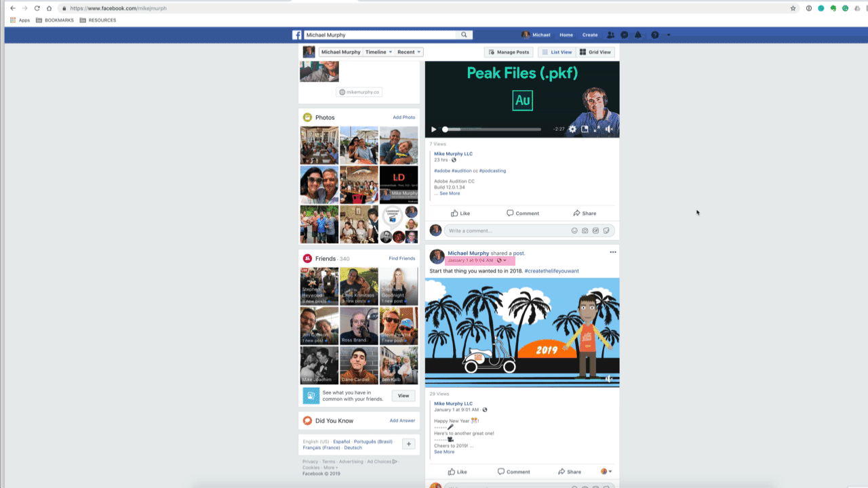Open More link in footer
Viewport: 868px width, 488px height.
coord(330,468)
